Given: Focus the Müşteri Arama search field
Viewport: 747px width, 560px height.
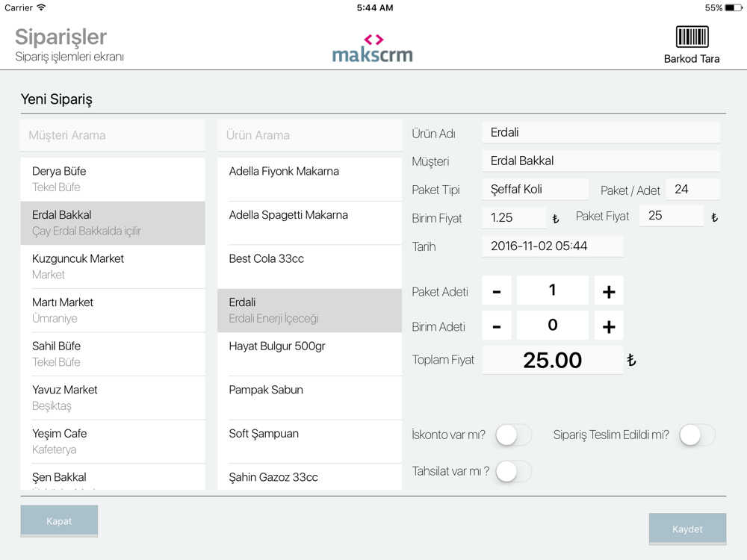Looking at the screenshot, I should (x=113, y=135).
